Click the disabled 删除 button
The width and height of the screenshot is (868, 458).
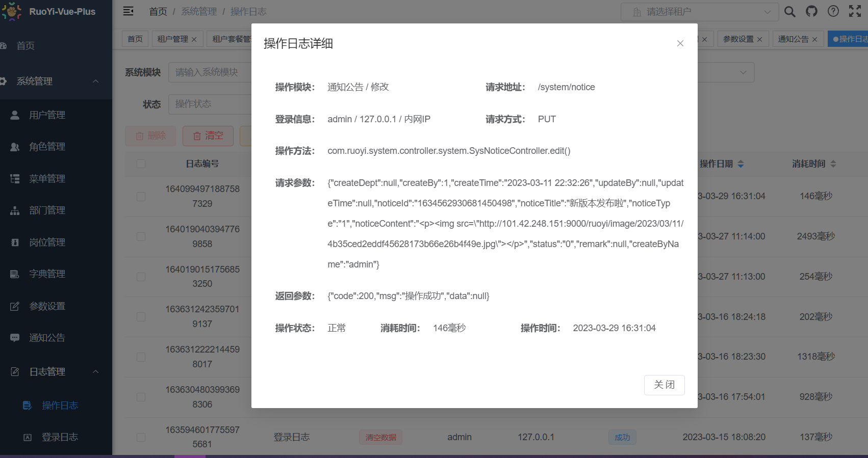pyautogui.click(x=150, y=136)
